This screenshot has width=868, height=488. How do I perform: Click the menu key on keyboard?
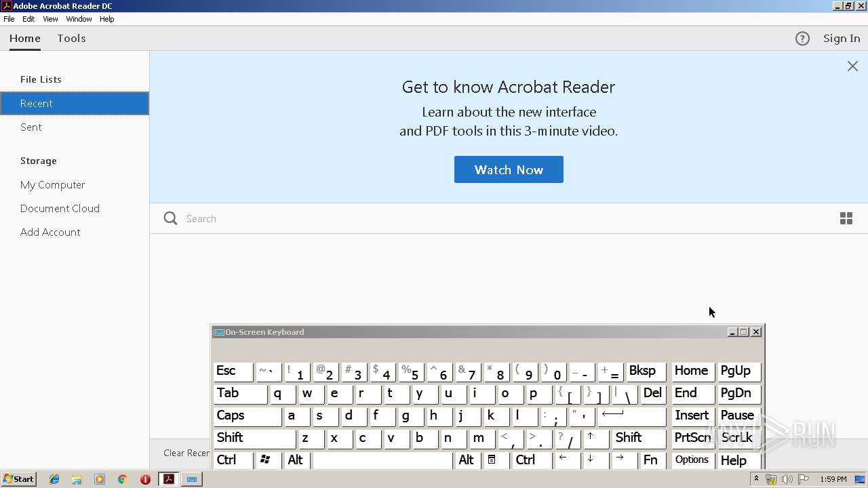(495, 460)
